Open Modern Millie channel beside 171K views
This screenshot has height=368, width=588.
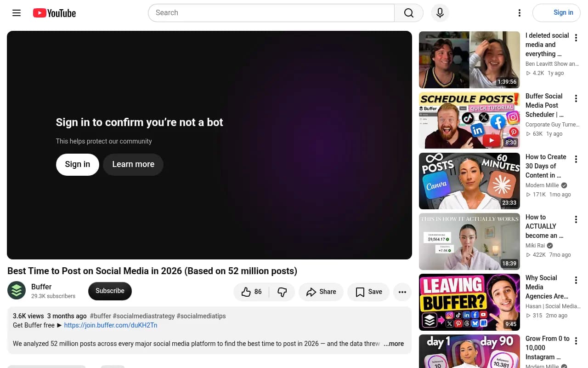coord(542,185)
